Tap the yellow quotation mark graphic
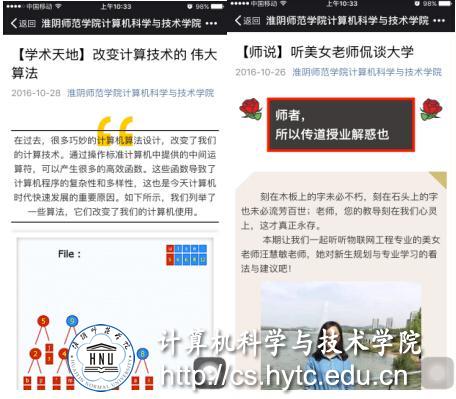The image size is (456, 399). (115, 131)
